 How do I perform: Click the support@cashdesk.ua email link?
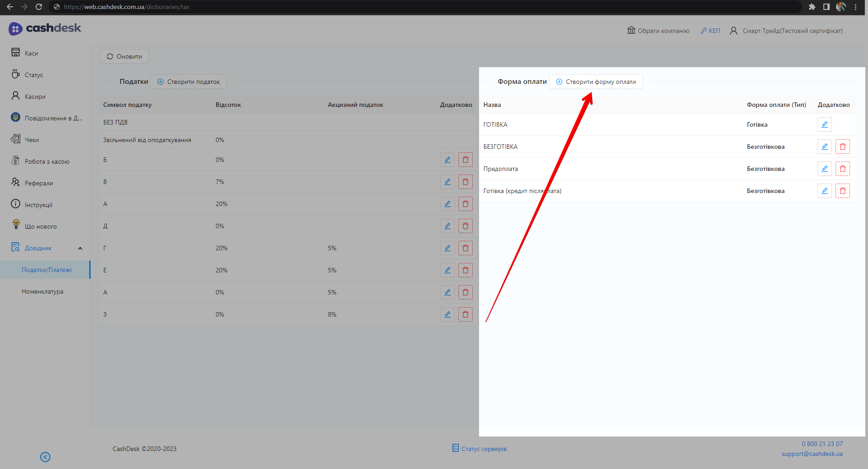click(812, 454)
